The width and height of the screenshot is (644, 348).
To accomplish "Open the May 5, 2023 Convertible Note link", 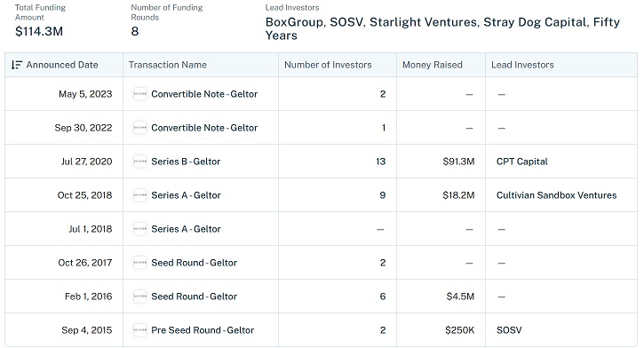I will point(204,94).
